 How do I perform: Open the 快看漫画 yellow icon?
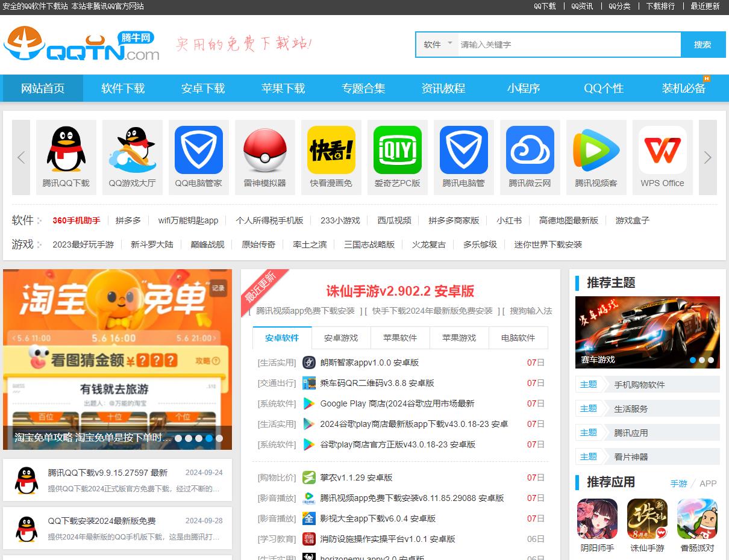tap(331, 150)
